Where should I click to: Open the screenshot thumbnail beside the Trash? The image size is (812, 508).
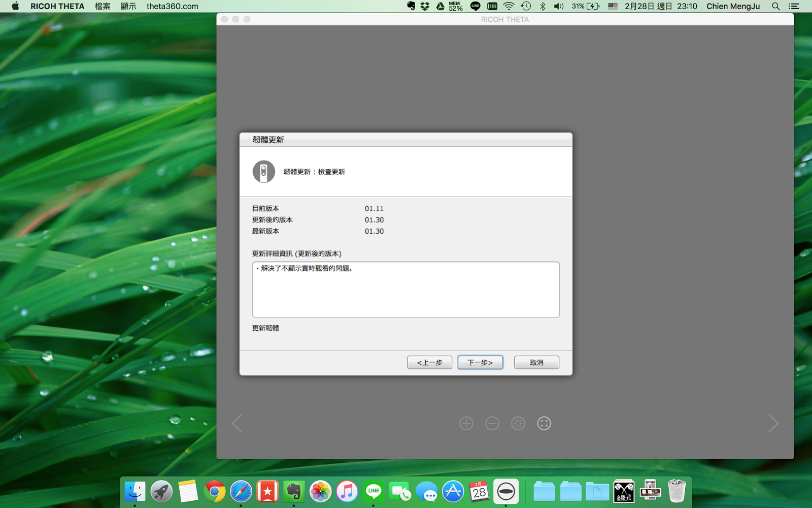[650, 491]
